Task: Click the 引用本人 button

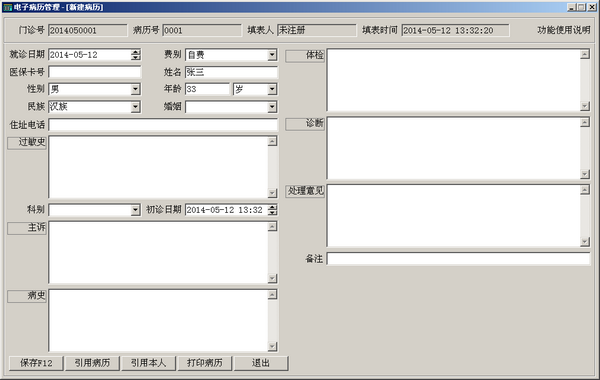Action: [148, 363]
